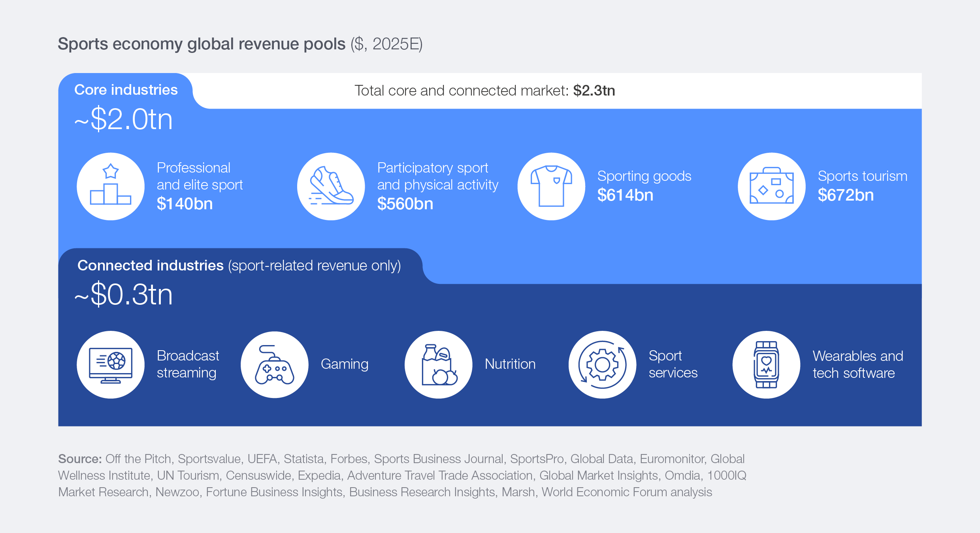Image resolution: width=980 pixels, height=533 pixels.
Task: Select the podium icon for Professional and elite sport
Action: (x=111, y=186)
